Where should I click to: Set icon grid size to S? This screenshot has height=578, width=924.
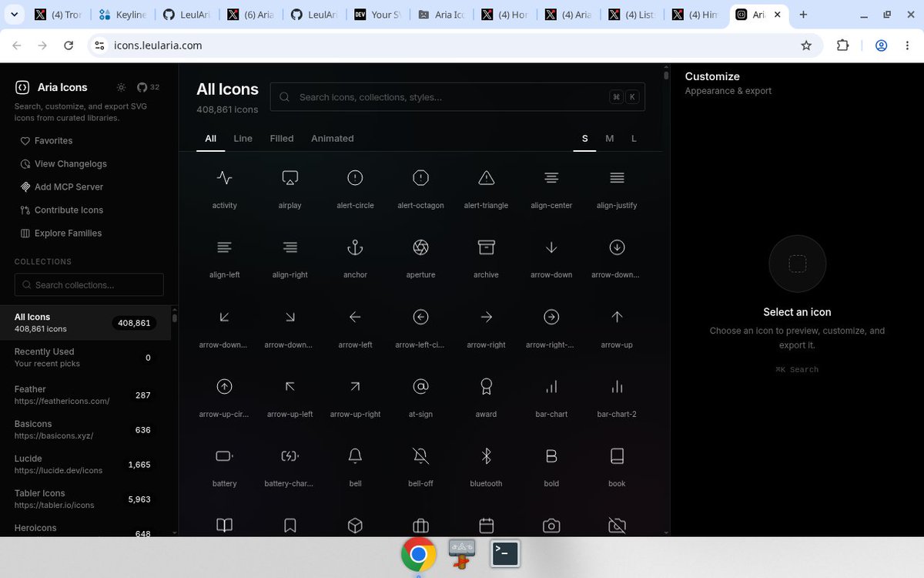(585, 139)
